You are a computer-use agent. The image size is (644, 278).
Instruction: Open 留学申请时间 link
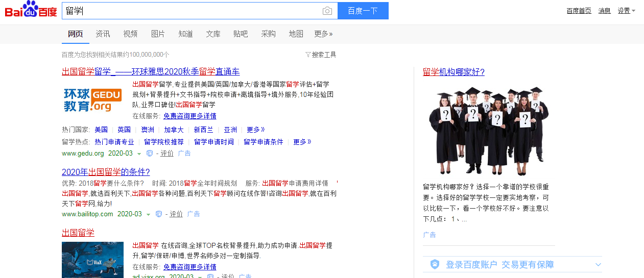point(214,142)
